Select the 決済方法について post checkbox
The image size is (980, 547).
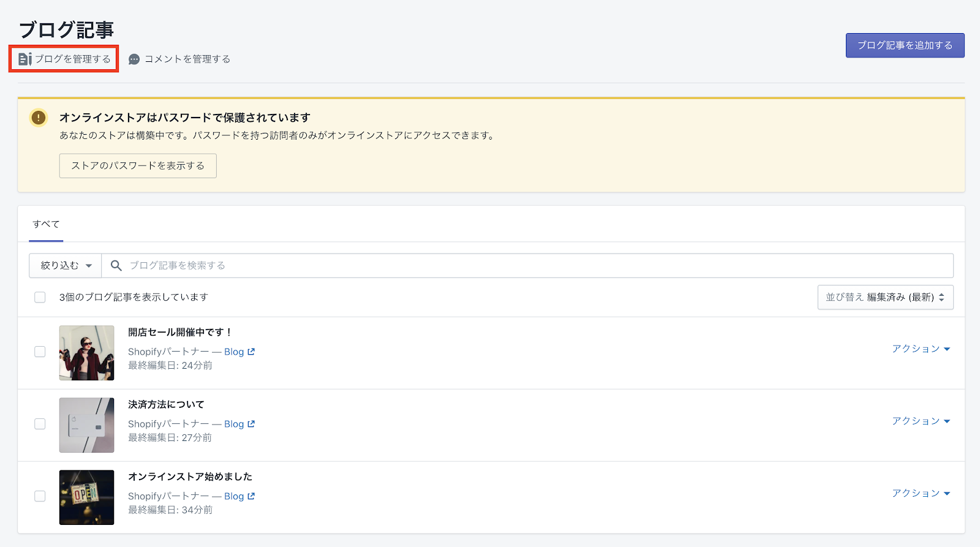pyautogui.click(x=40, y=424)
